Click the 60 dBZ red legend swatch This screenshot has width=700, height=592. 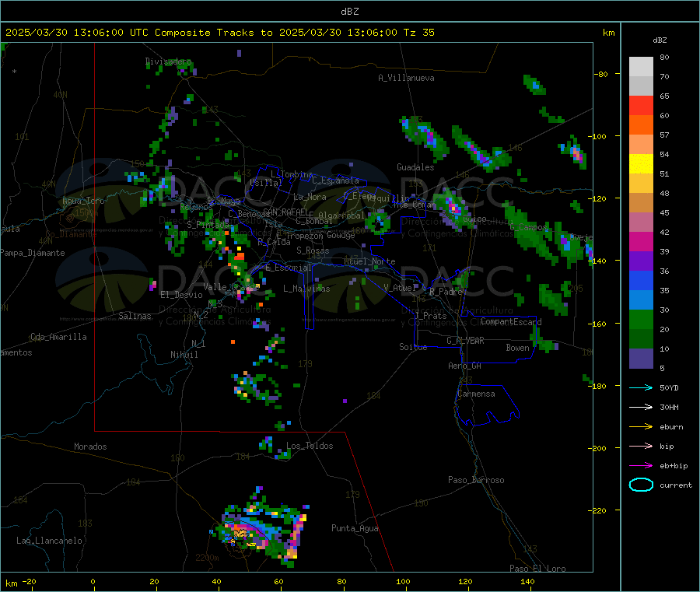(x=641, y=105)
